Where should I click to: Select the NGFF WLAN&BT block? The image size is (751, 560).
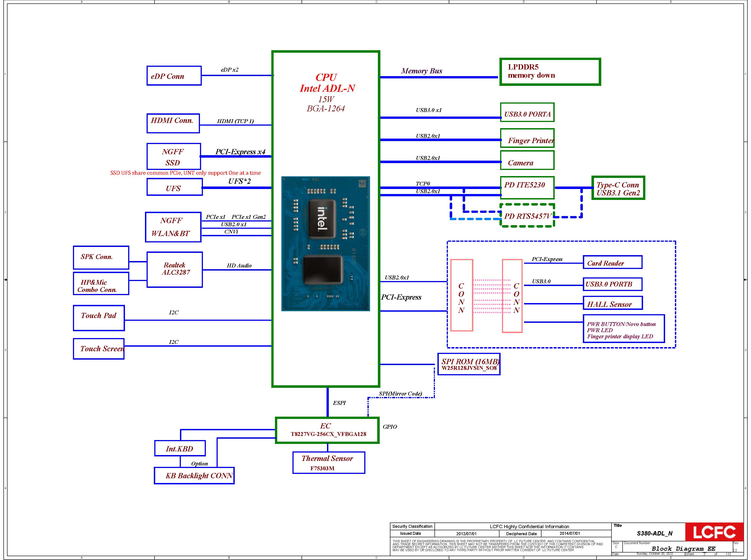click(x=173, y=227)
